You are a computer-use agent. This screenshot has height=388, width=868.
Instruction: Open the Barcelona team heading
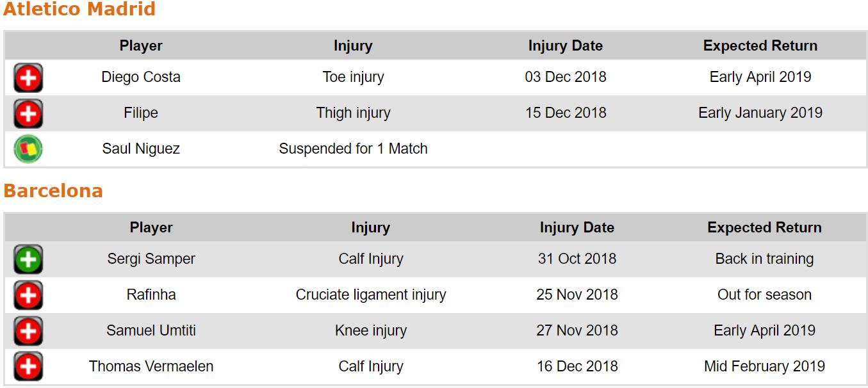click(x=53, y=191)
